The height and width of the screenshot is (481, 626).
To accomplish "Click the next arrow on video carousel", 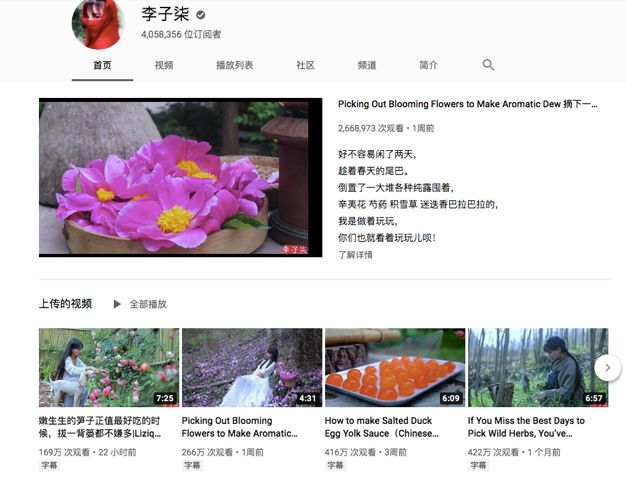I will [x=607, y=368].
